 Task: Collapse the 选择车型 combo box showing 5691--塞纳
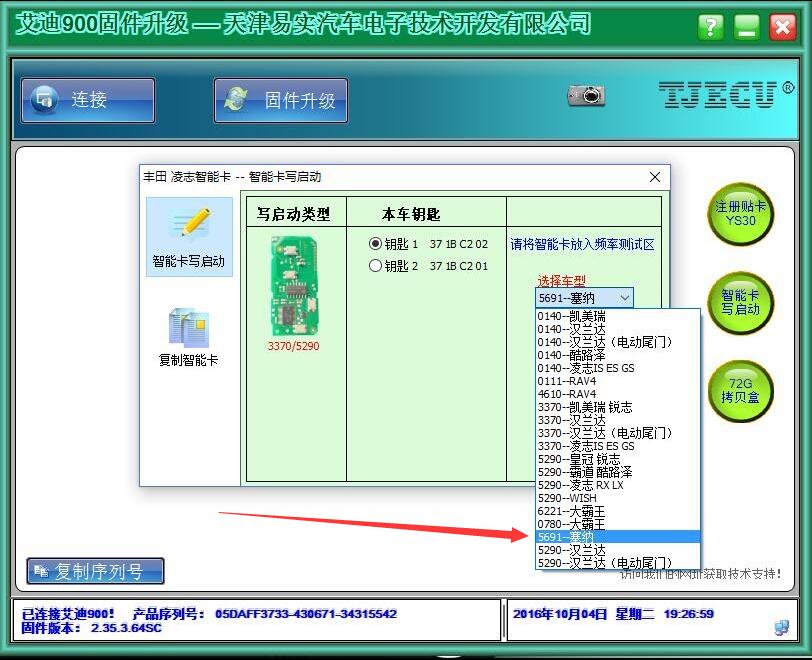(584, 298)
